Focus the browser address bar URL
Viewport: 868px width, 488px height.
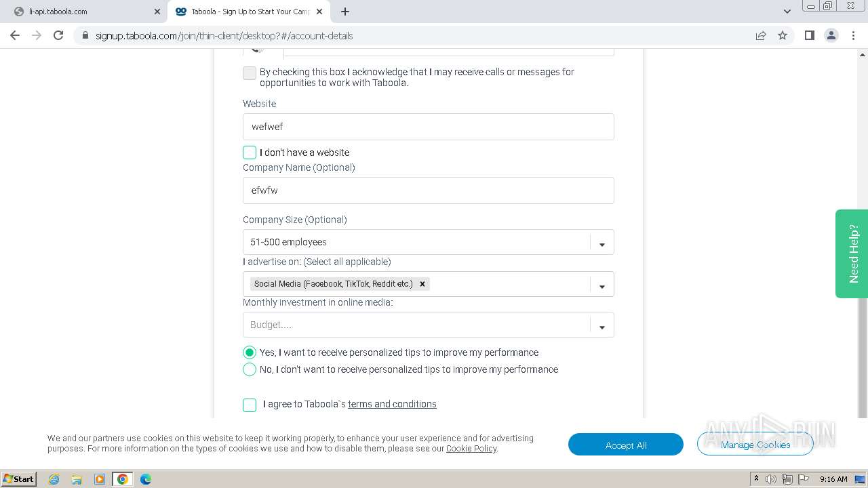(224, 36)
